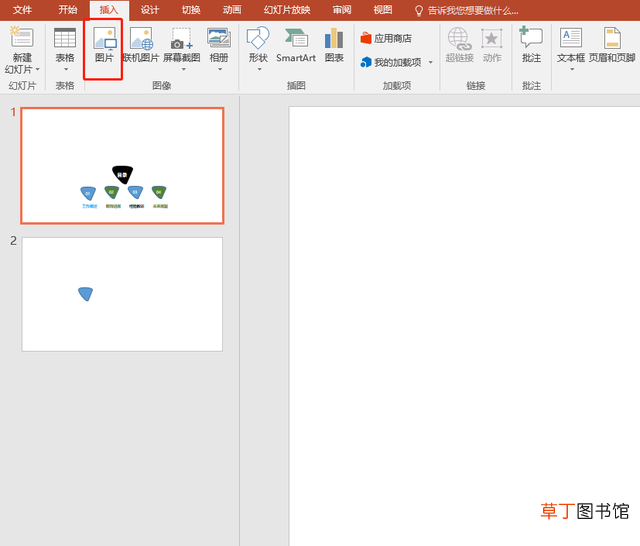Expand the Screenshot dropdown arrow
This screenshot has height=546, width=640.
[x=184, y=69]
